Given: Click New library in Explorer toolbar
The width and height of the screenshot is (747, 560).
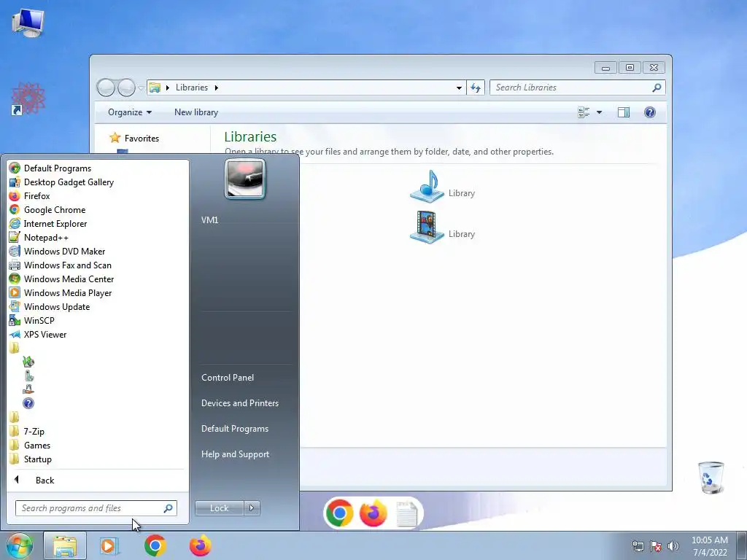Looking at the screenshot, I should point(196,112).
